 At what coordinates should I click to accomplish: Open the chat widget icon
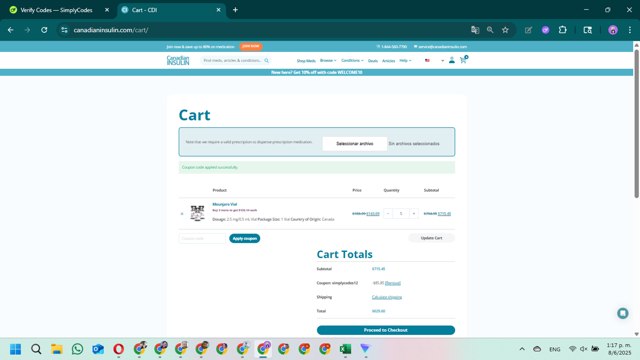(x=622, y=313)
